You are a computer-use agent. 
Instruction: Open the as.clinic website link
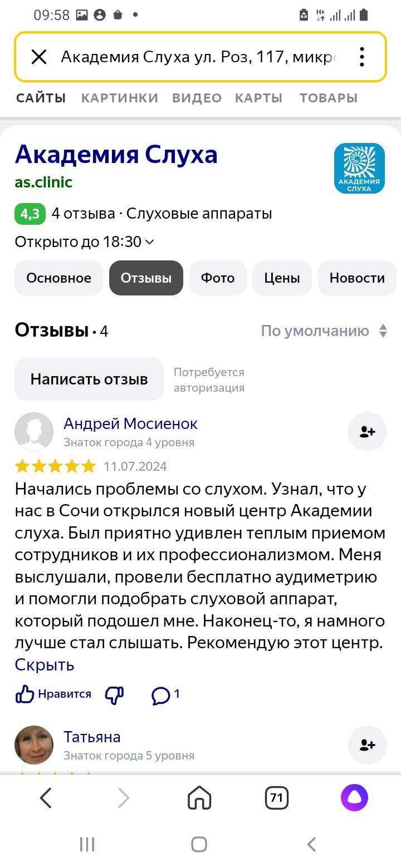pyautogui.click(x=43, y=183)
